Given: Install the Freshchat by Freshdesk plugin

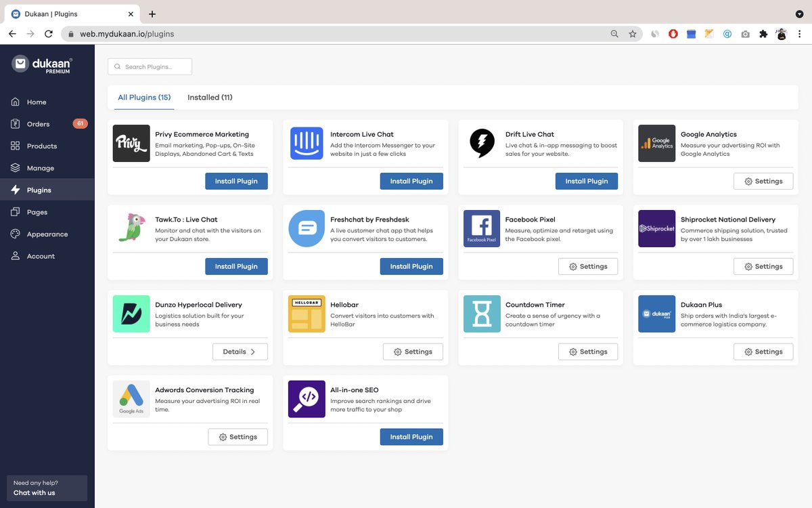Looking at the screenshot, I should 411,266.
